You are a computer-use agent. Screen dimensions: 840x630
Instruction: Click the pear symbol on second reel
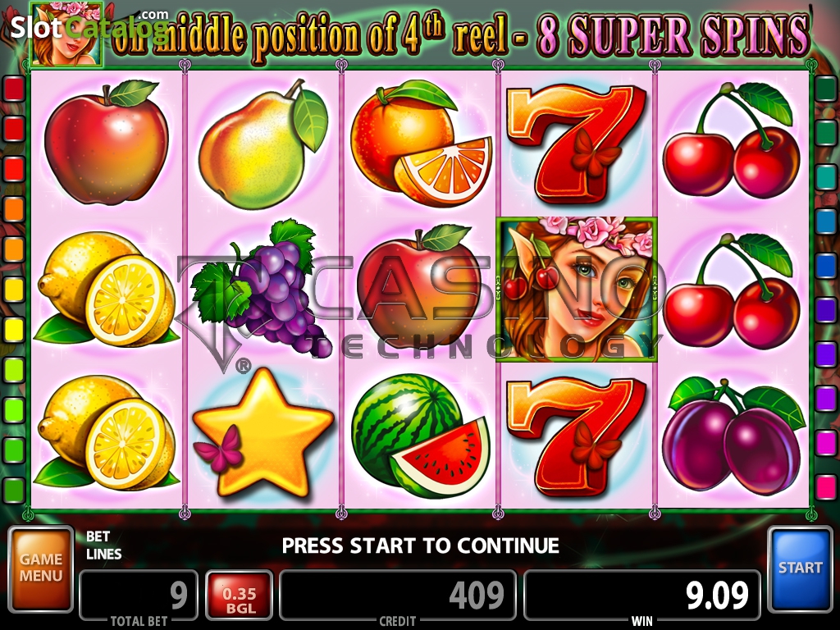point(263,144)
